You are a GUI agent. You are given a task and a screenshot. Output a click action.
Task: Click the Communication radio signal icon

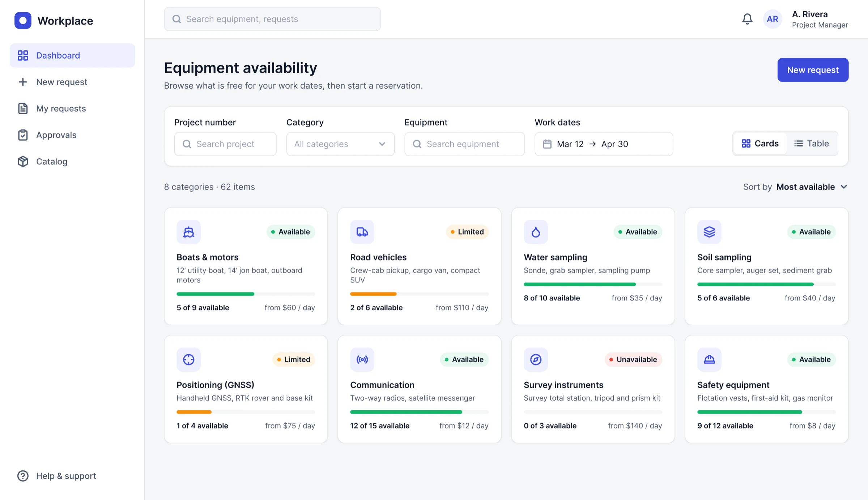point(362,359)
